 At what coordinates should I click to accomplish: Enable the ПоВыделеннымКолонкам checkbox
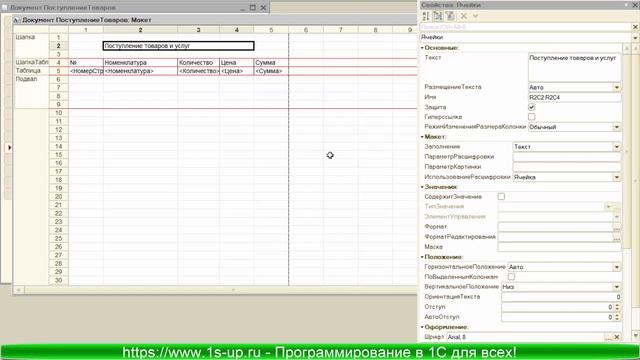click(511, 277)
